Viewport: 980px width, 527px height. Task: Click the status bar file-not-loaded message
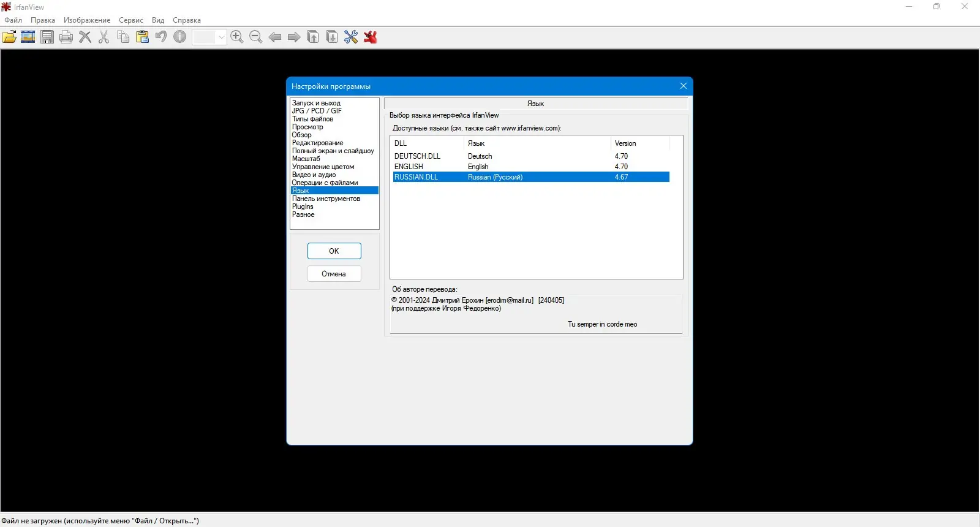pos(100,521)
